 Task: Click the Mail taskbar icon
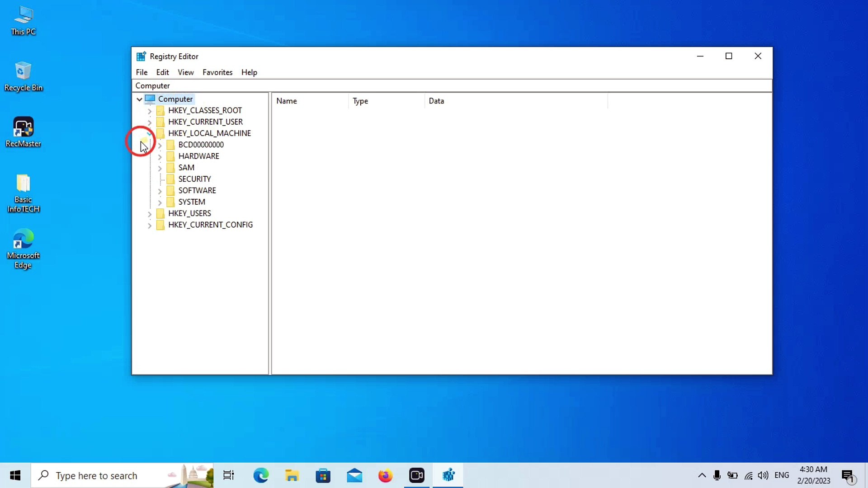pos(354,475)
